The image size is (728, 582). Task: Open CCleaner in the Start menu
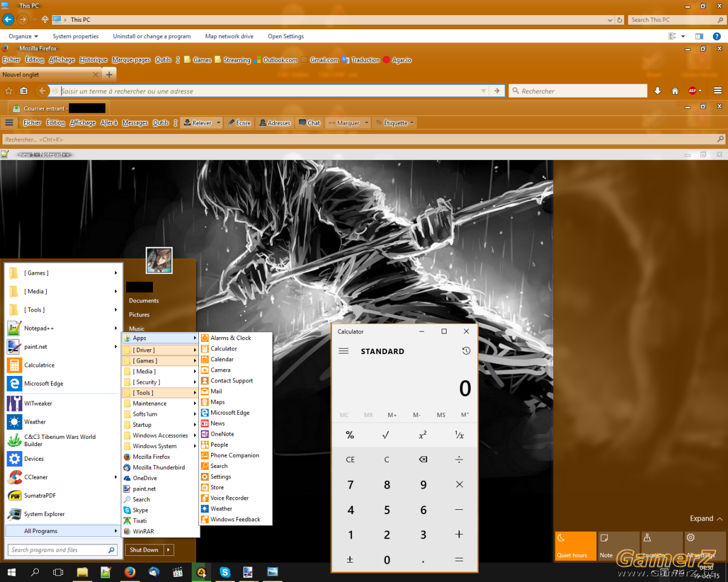[x=62, y=477]
